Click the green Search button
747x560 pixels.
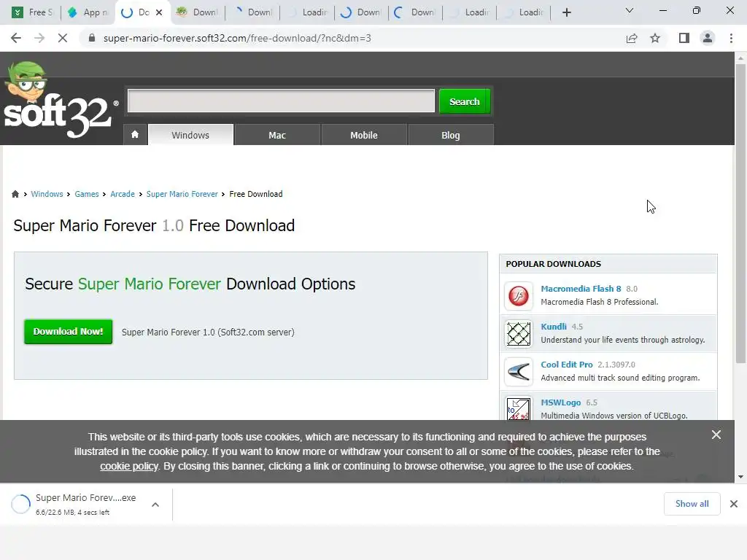pyautogui.click(x=465, y=101)
